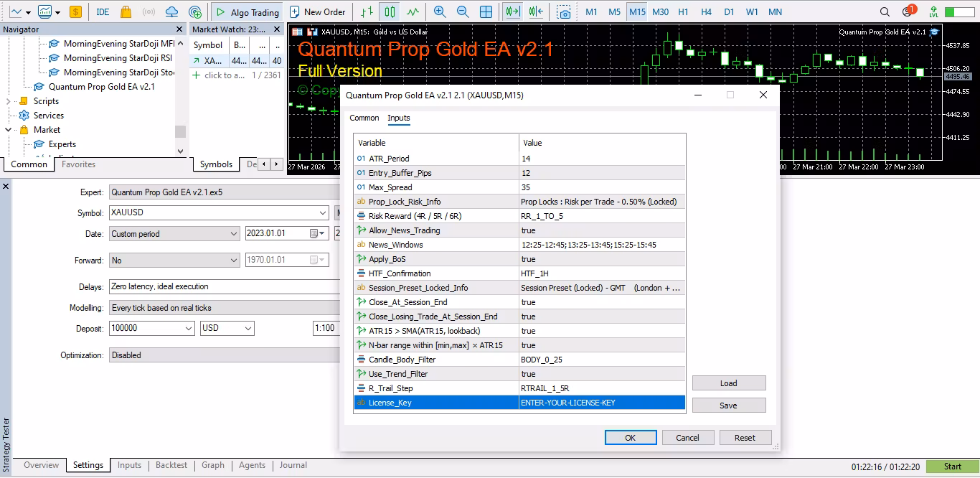Click the signals broadcast icon
980x478 pixels.
pyautogui.click(x=149, y=12)
